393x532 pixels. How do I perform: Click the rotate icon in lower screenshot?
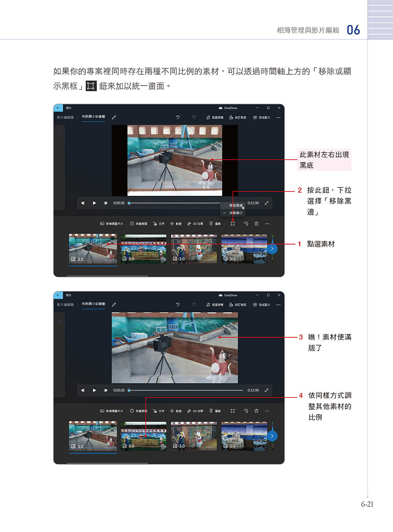[246, 411]
